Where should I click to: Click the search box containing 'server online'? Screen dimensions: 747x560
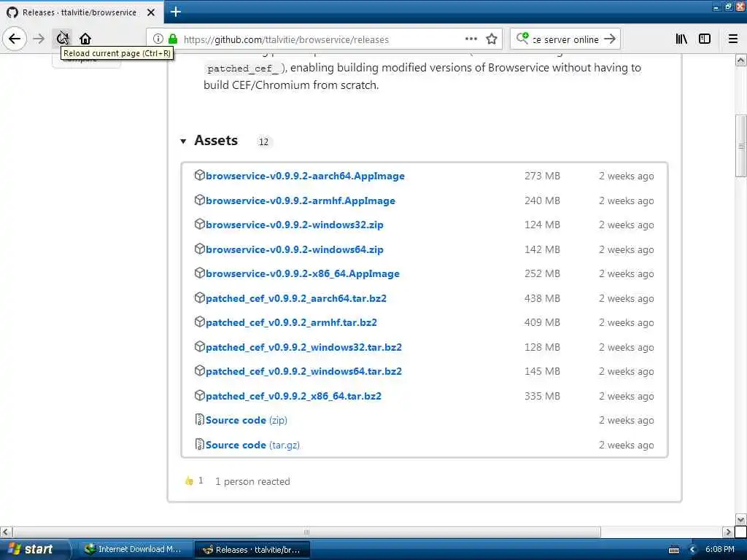(565, 39)
